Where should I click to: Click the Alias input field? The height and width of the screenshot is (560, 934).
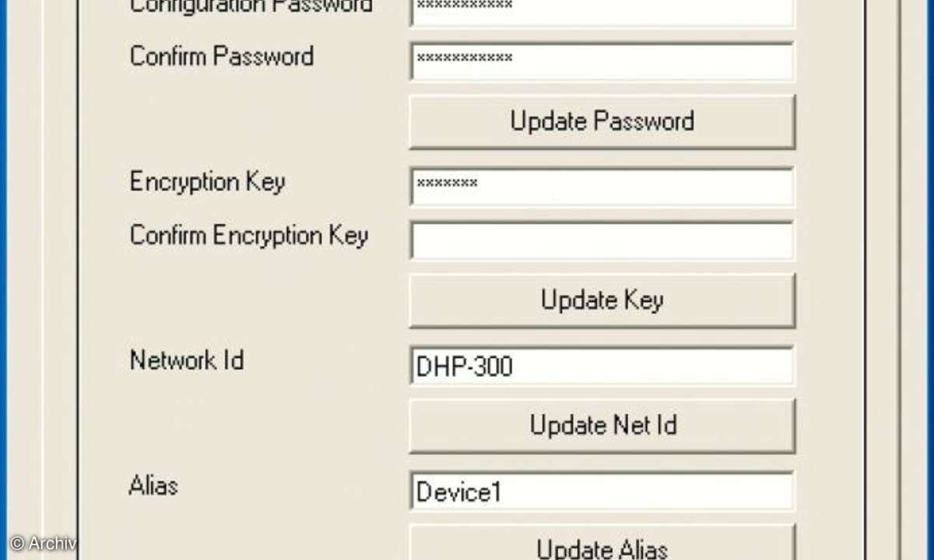[601, 492]
